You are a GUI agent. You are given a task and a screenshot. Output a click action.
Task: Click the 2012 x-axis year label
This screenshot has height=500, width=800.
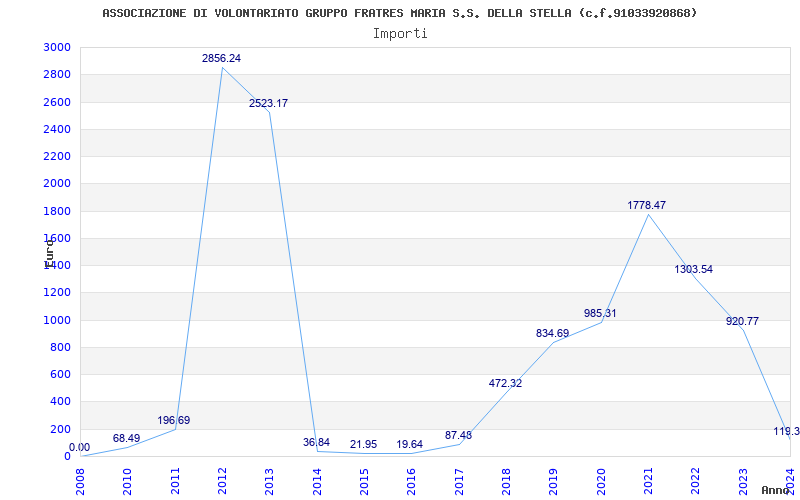pos(222,481)
